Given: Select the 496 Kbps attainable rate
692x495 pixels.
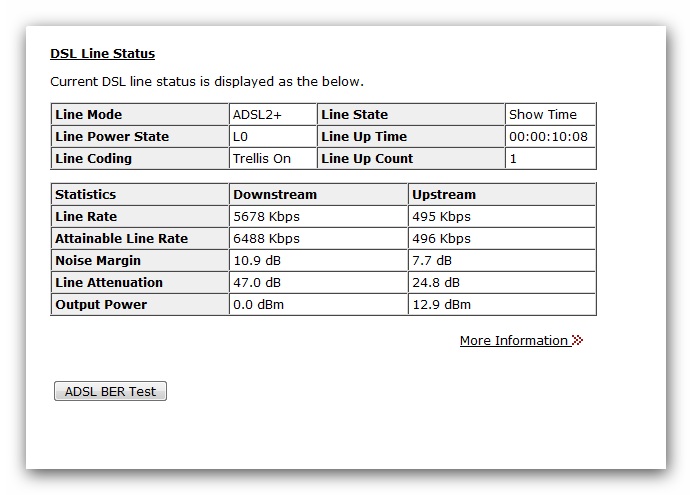Looking at the screenshot, I should tap(441, 239).
